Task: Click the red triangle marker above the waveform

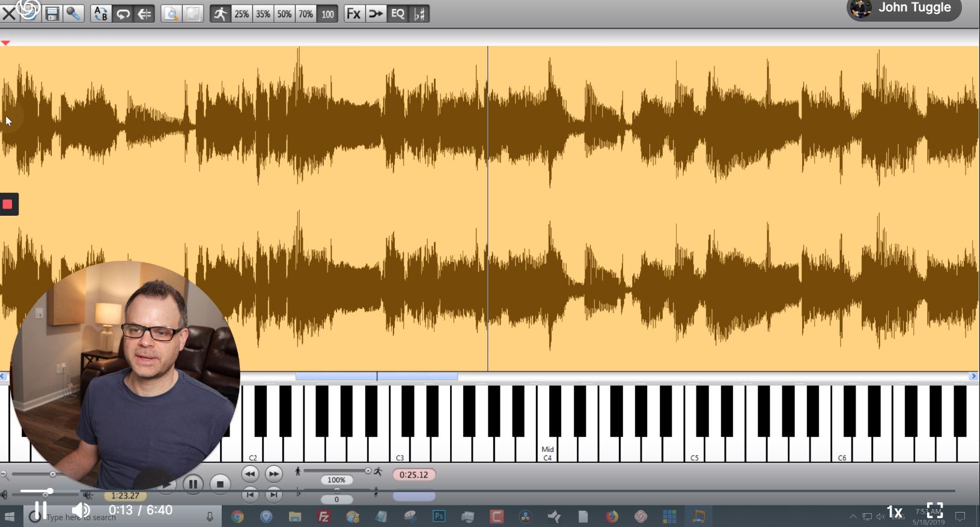Action: (x=5, y=43)
